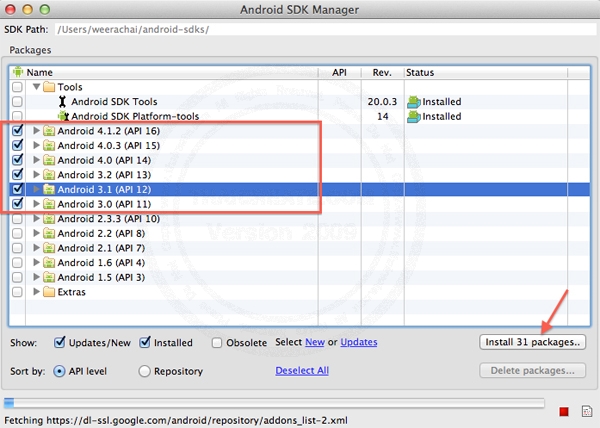The image size is (600, 428).
Task: Click the SDK Path field
Action: 326,29
